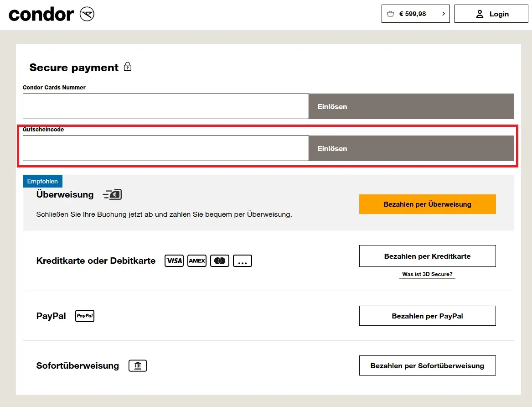
Task: Expand the cart details with the chevron
Action: point(442,14)
